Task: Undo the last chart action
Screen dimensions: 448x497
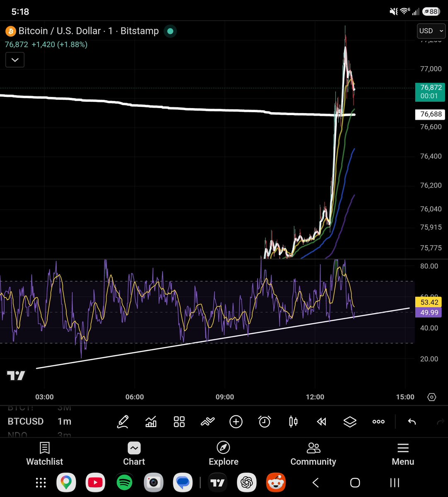Action: click(x=412, y=422)
